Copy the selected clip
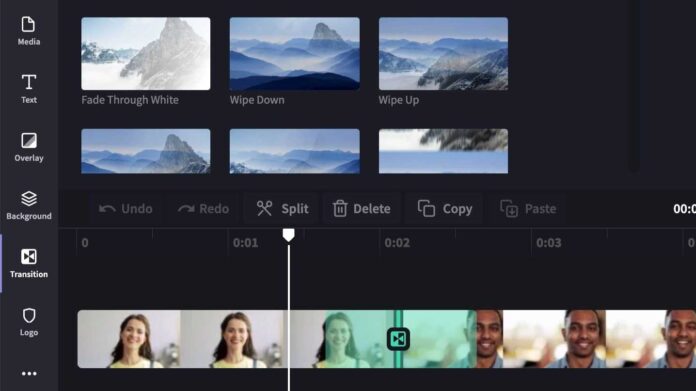The image size is (696, 391). pyautogui.click(x=445, y=209)
